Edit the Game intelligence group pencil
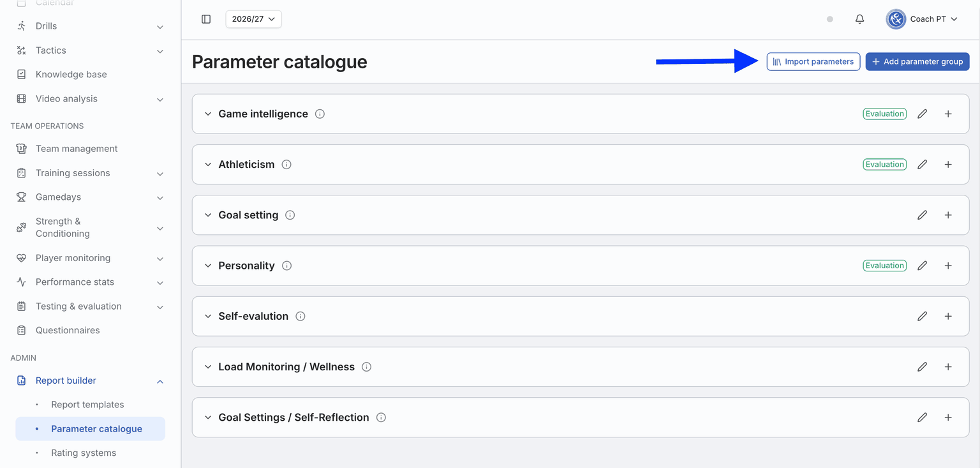Screen dimensions: 980x468 (922, 114)
